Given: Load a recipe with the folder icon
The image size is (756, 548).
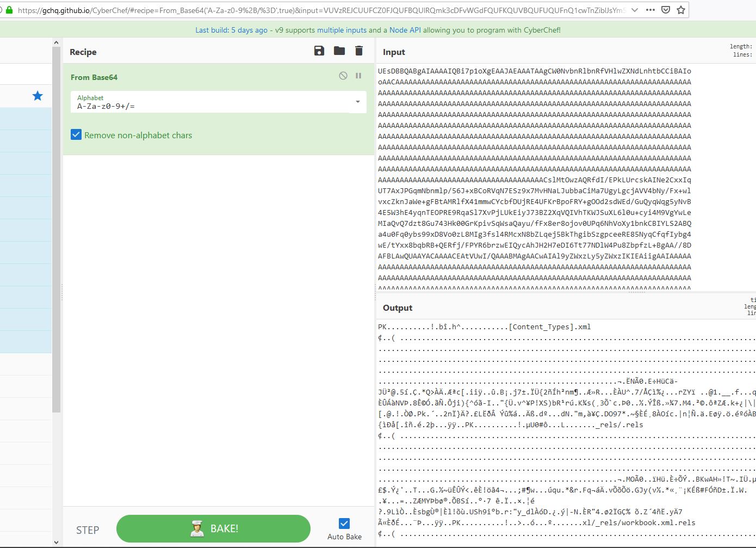Looking at the screenshot, I should click(x=339, y=51).
